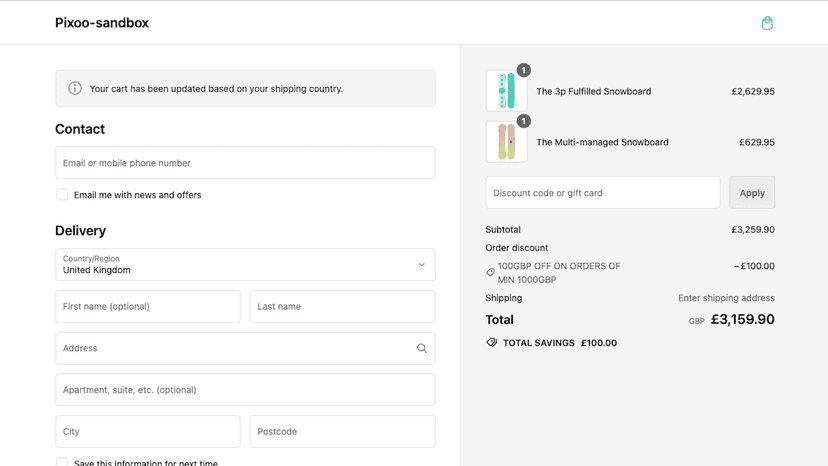The width and height of the screenshot is (828, 466).
Task: Click the price £629.95
Action: coord(757,142)
